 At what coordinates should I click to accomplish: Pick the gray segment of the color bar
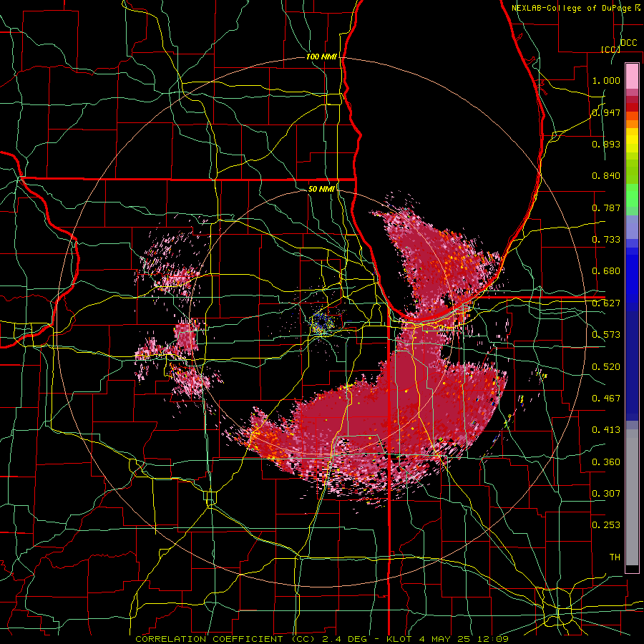click(x=632, y=499)
